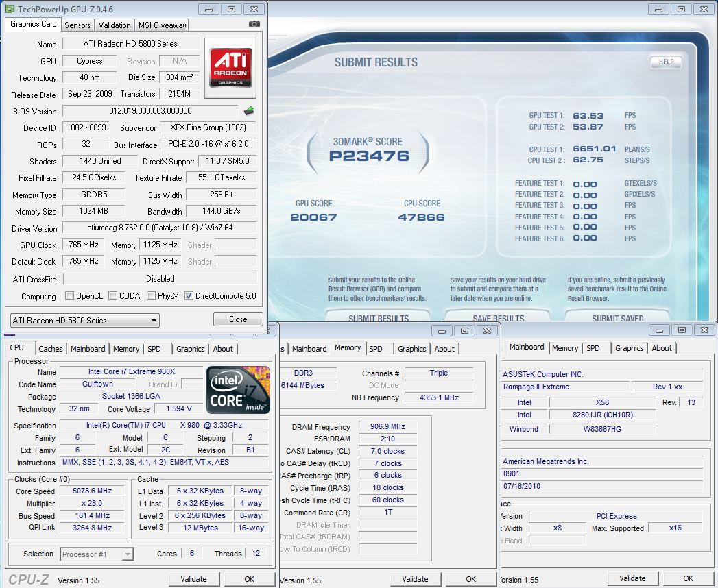
Task: Click Validate in left CPU-Z window
Action: 193,579
